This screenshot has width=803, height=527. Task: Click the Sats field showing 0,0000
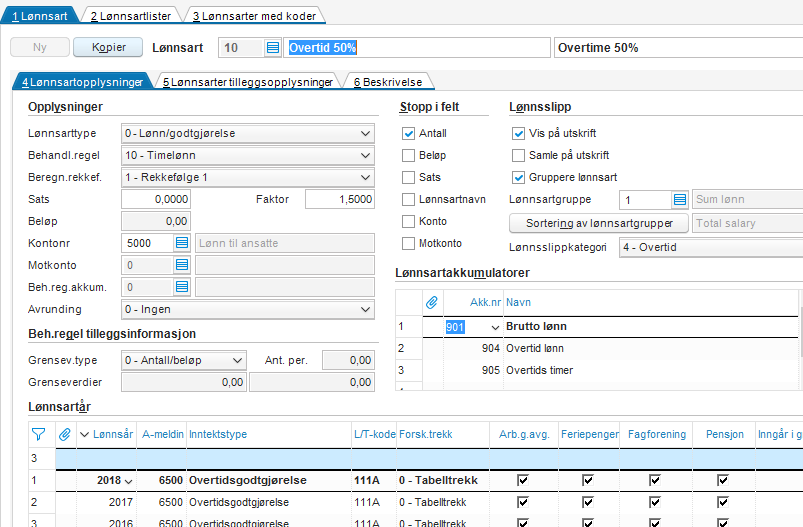[156, 199]
